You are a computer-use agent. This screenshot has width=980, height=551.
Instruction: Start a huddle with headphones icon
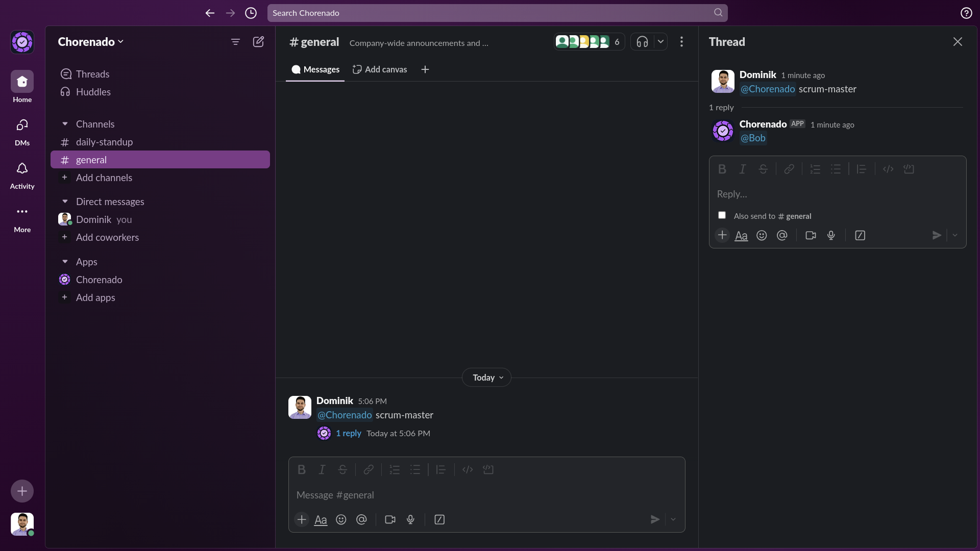click(x=642, y=42)
